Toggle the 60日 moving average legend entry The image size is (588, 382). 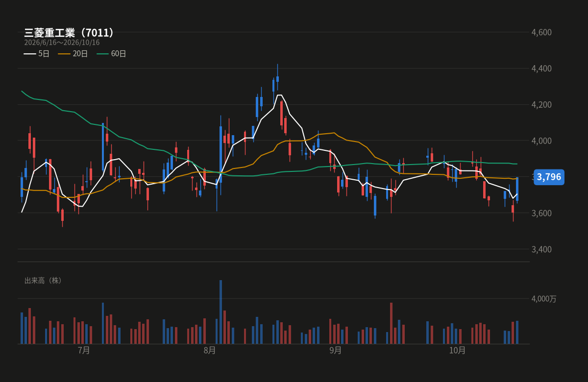coord(111,54)
